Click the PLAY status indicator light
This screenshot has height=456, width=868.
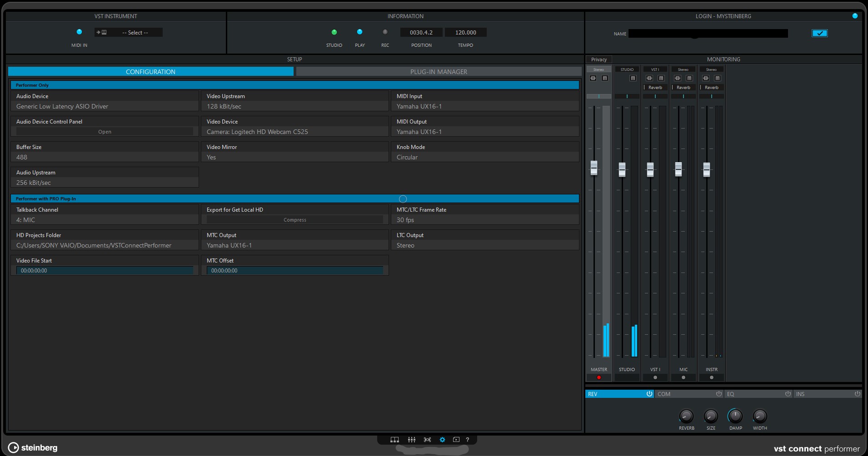point(359,32)
